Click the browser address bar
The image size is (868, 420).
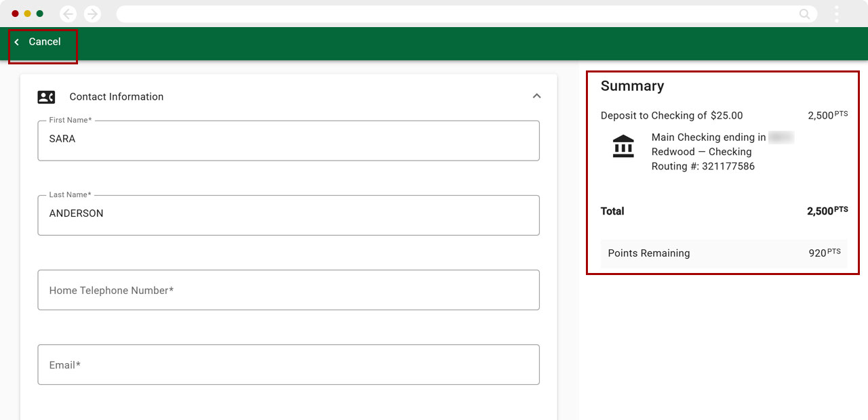(454, 14)
